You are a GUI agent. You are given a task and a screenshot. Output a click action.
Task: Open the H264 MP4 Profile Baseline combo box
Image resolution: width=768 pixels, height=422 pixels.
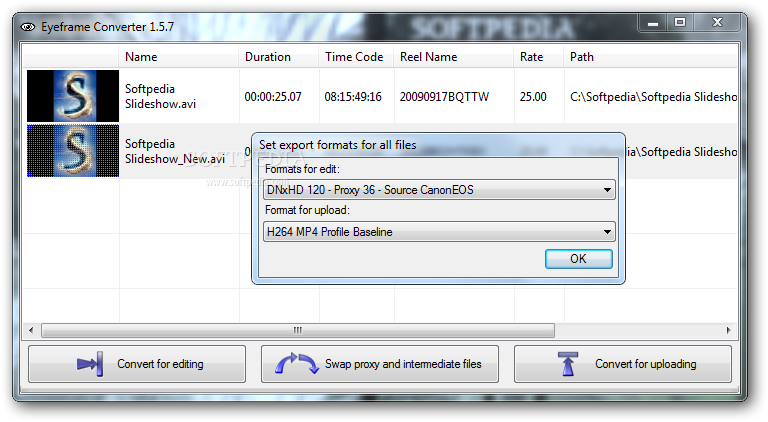tap(439, 232)
